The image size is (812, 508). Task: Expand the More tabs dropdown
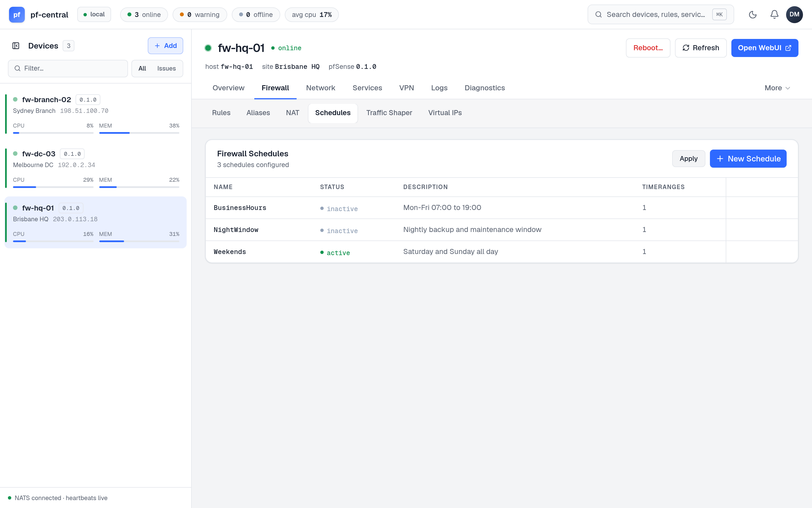pyautogui.click(x=777, y=88)
